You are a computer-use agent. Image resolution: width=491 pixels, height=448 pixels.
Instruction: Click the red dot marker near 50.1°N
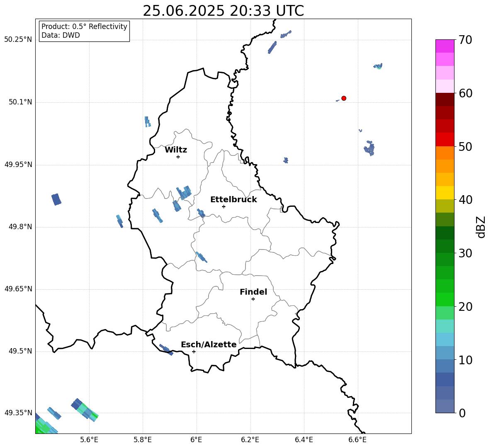344,98
